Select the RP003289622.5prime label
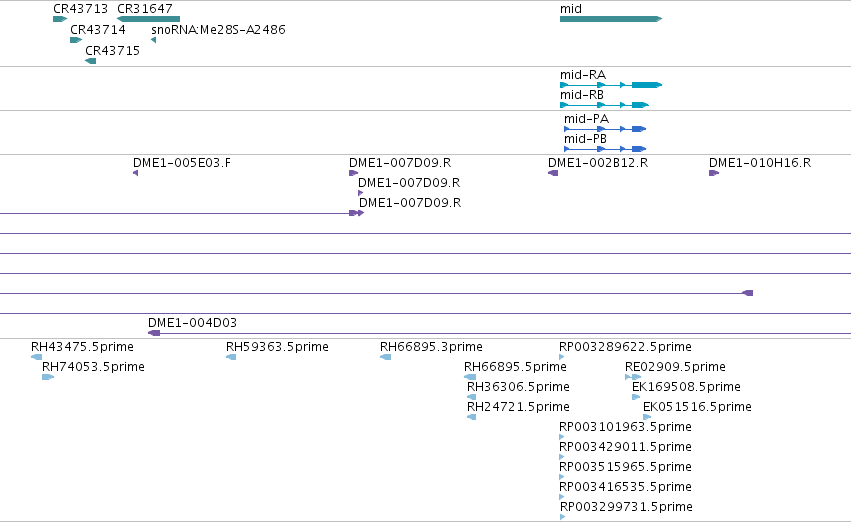Image resolution: width=851 pixels, height=522 pixels. pos(625,347)
